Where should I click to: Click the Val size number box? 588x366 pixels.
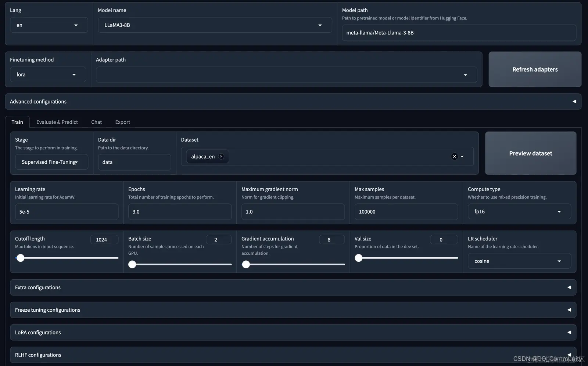[444, 240]
